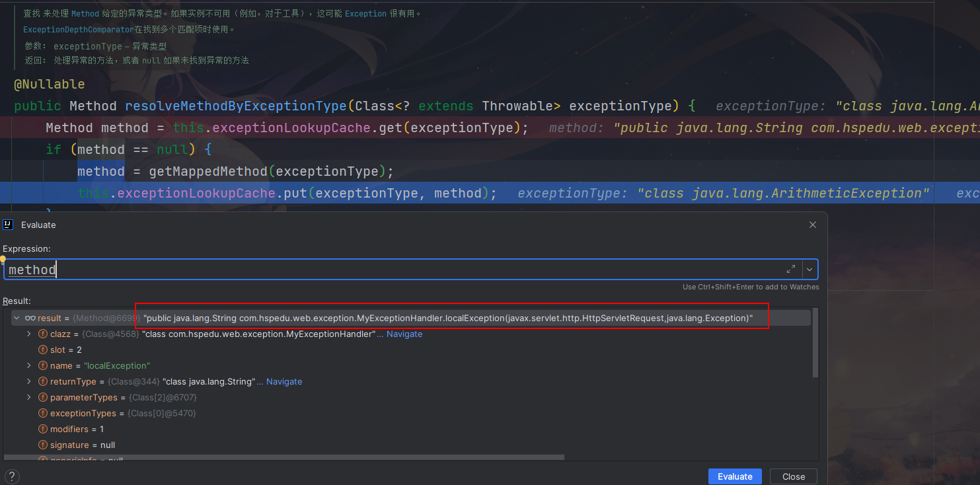This screenshot has height=485, width=980.
Task: Click exceptionLookupCache on the get line
Action: (291, 128)
